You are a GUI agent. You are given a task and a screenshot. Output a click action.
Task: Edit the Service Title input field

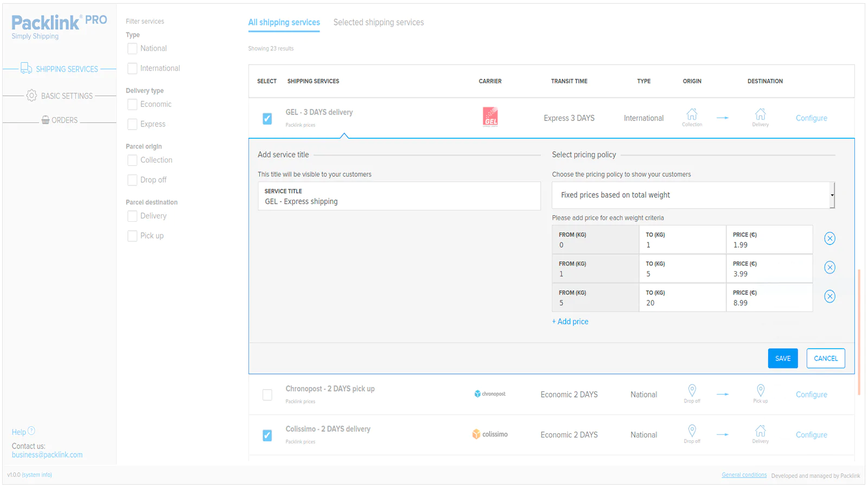tap(399, 196)
